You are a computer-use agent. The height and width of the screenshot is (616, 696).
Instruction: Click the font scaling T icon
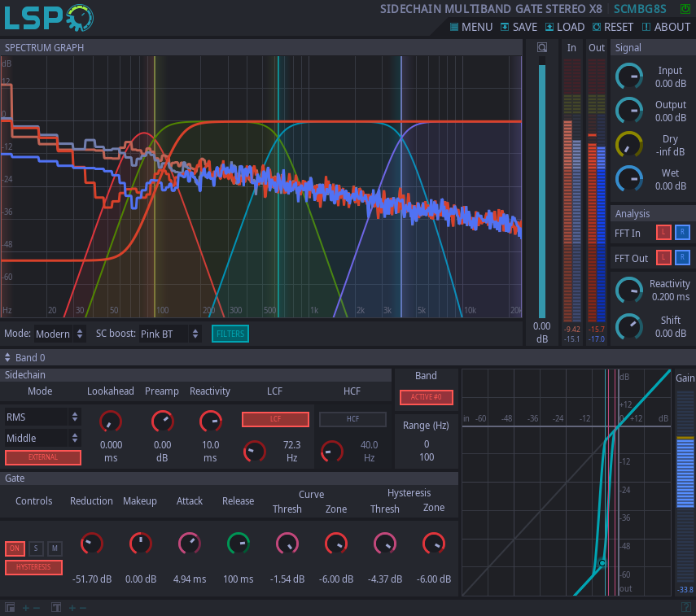click(56, 608)
